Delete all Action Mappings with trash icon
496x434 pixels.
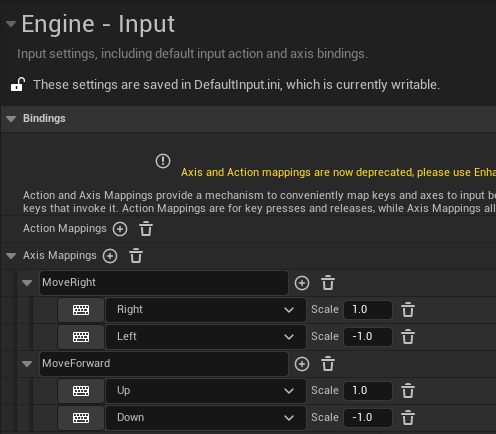[x=146, y=229]
